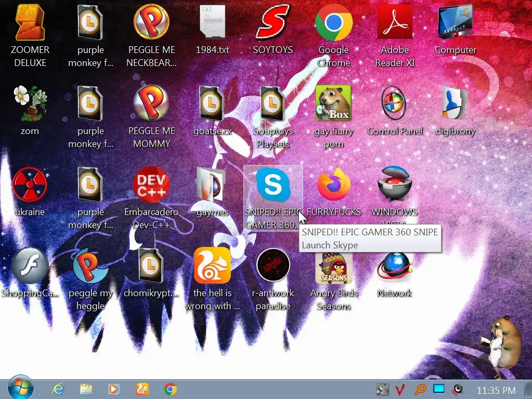Image resolution: width=532 pixels, height=399 pixels.
Task: Click the red V tray icon
Action: tap(401, 390)
